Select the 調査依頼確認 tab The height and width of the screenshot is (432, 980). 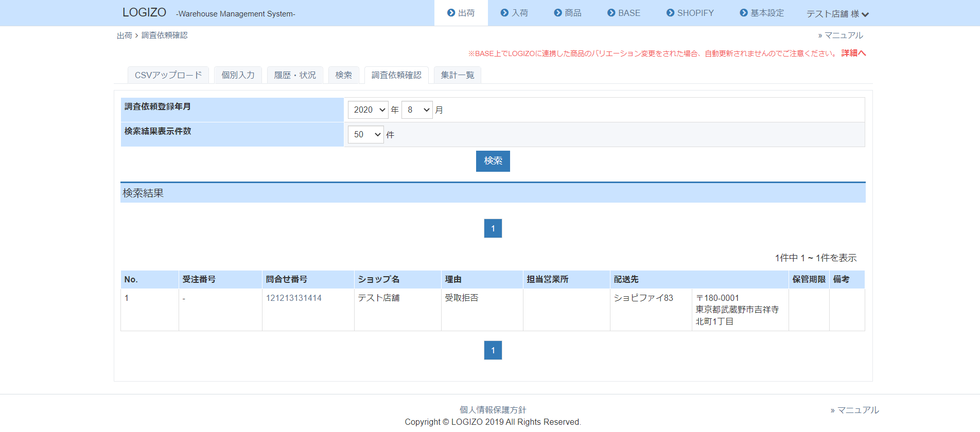tap(396, 75)
